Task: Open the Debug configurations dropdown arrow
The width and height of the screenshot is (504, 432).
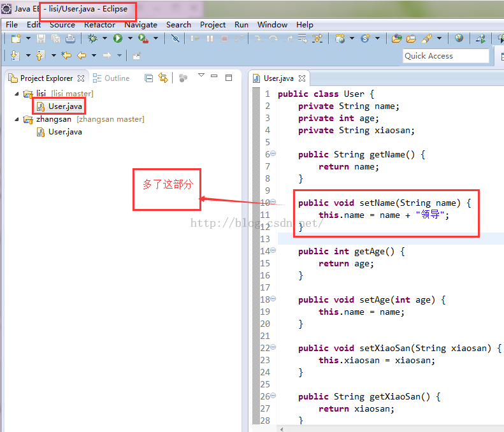Action: tap(104, 39)
